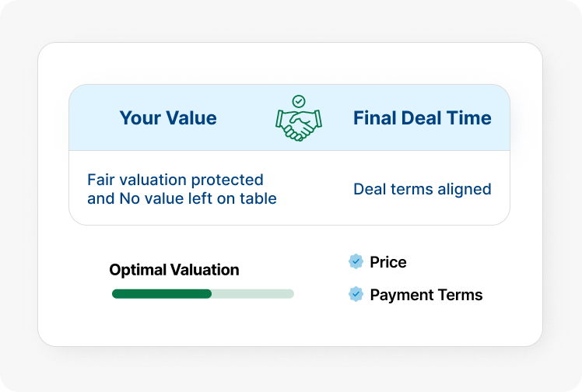
Task: Click the small checkmark circle above the handshake
Action: point(299,101)
